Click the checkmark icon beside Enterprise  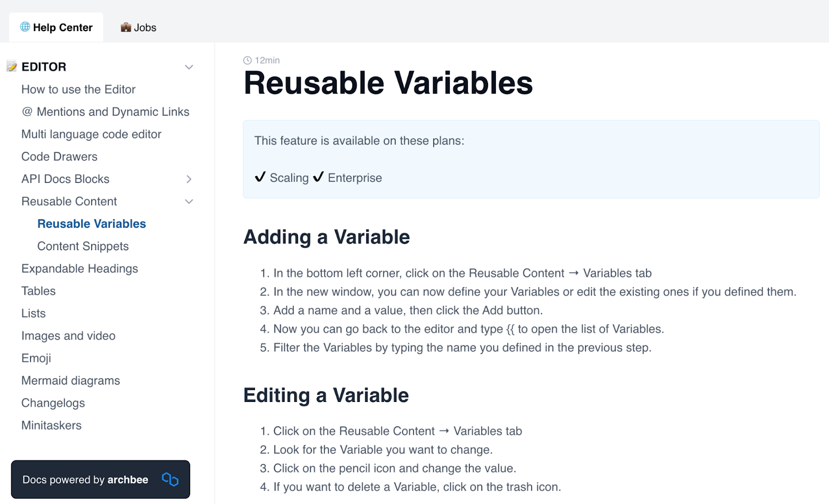(x=319, y=177)
